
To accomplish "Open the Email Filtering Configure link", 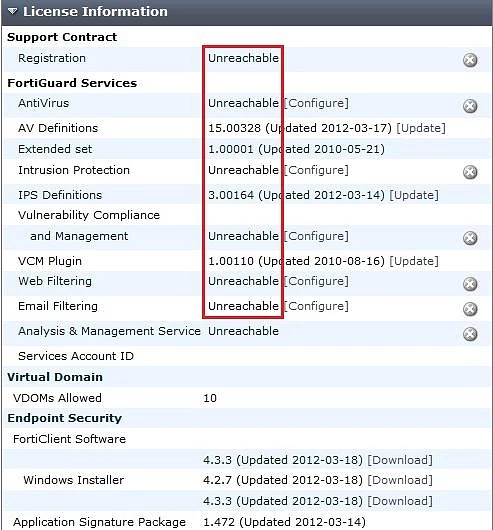I will click(x=316, y=306).
